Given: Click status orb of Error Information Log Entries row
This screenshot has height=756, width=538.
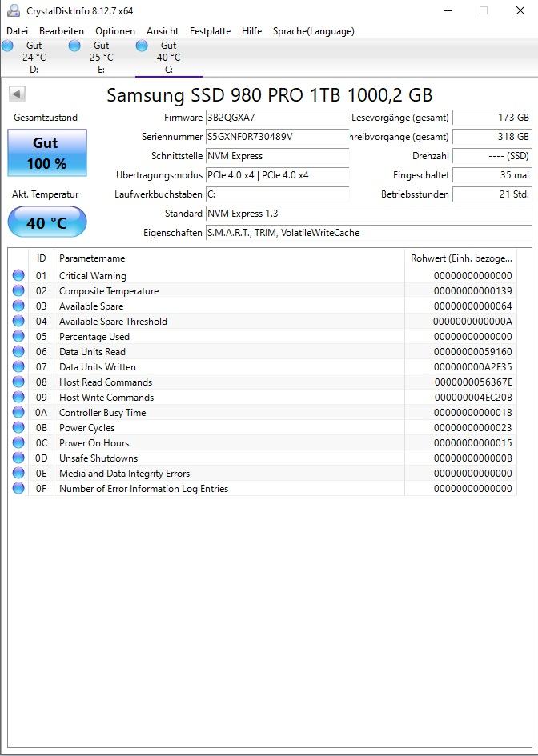Looking at the screenshot, I should point(18,489).
